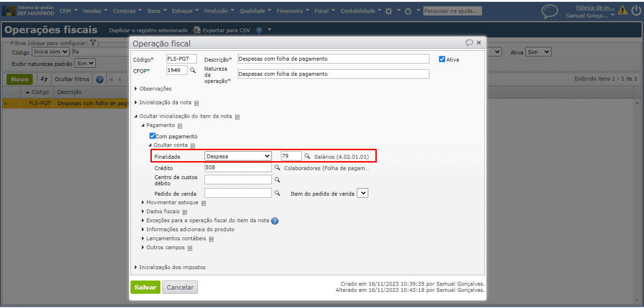Uncheck Com pagamento checkbox
The image size is (644, 308).
click(152, 136)
